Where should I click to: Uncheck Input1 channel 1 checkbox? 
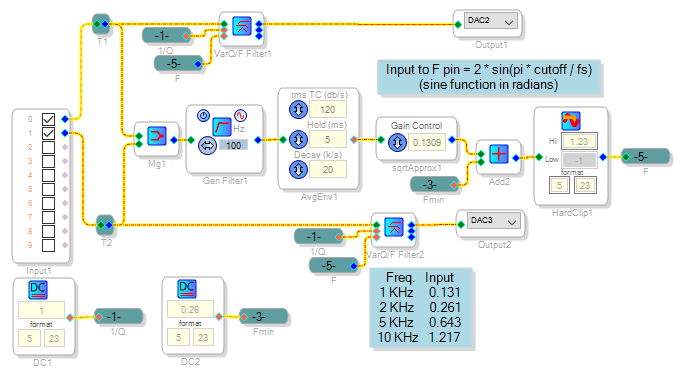[x=48, y=133]
